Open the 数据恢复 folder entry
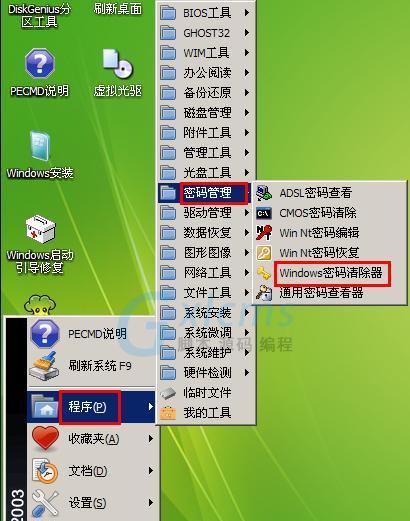 coord(206,233)
